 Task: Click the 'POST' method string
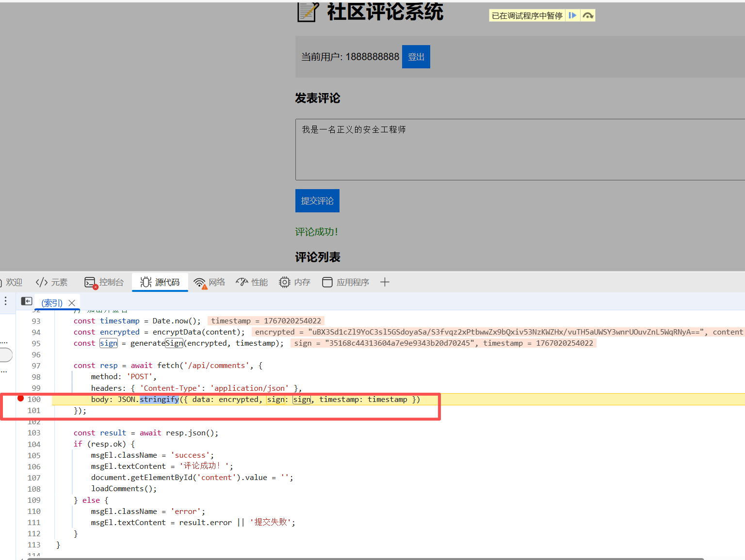pos(139,377)
